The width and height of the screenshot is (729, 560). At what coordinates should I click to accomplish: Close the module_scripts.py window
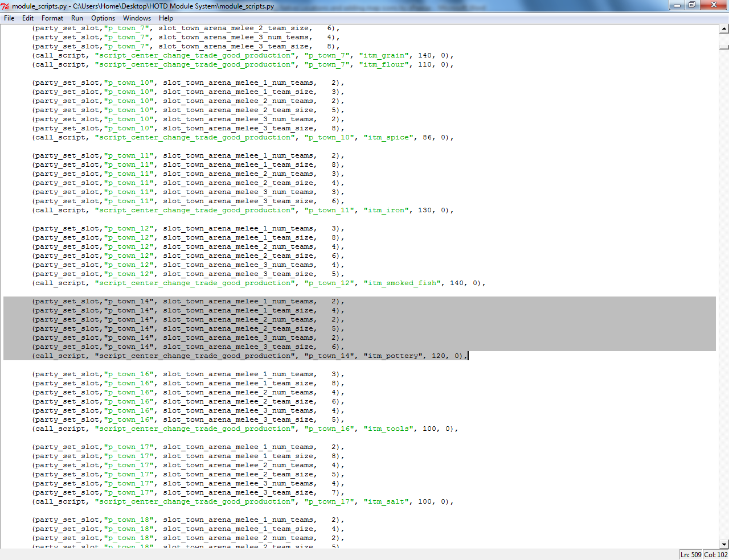pyautogui.click(x=714, y=5)
